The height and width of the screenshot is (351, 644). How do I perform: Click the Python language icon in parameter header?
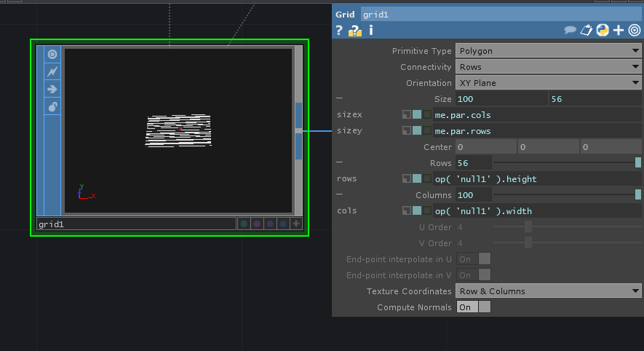pos(603,30)
